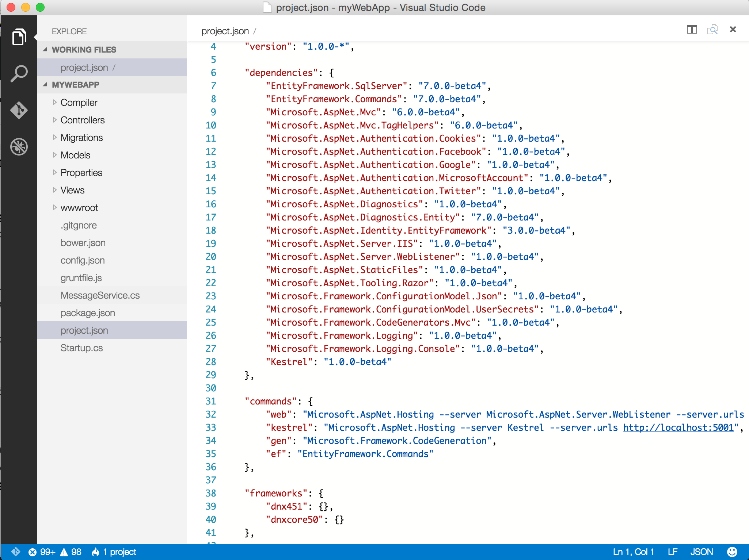Image resolution: width=749 pixels, height=560 pixels.
Task: Click "Microsoft.AspNet.StaticFiles" on line 21
Action: point(345,270)
